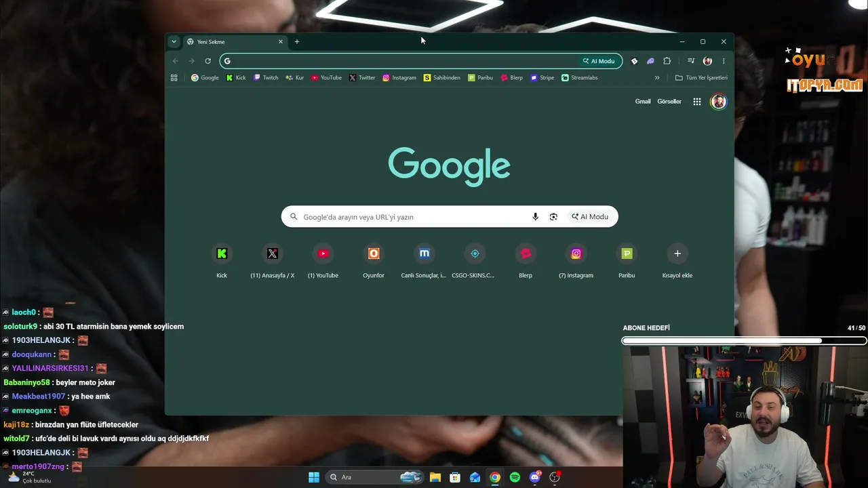Open the Chrome extensions puzzle menu

(x=667, y=61)
